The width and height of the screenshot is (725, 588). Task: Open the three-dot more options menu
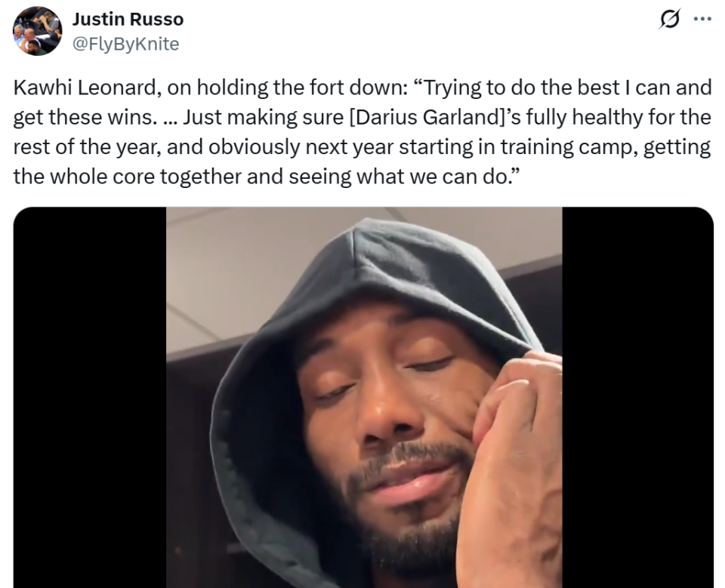(x=702, y=19)
